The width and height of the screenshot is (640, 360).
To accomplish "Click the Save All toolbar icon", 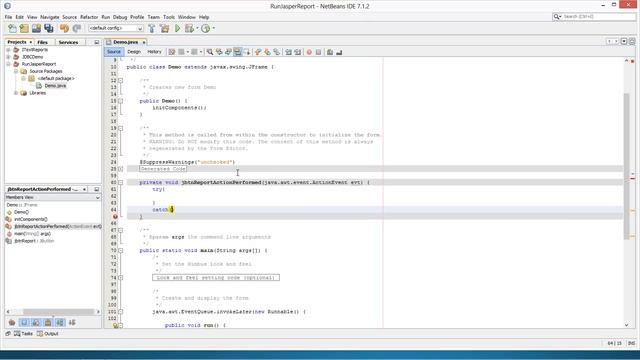I will click(x=49, y=28).
